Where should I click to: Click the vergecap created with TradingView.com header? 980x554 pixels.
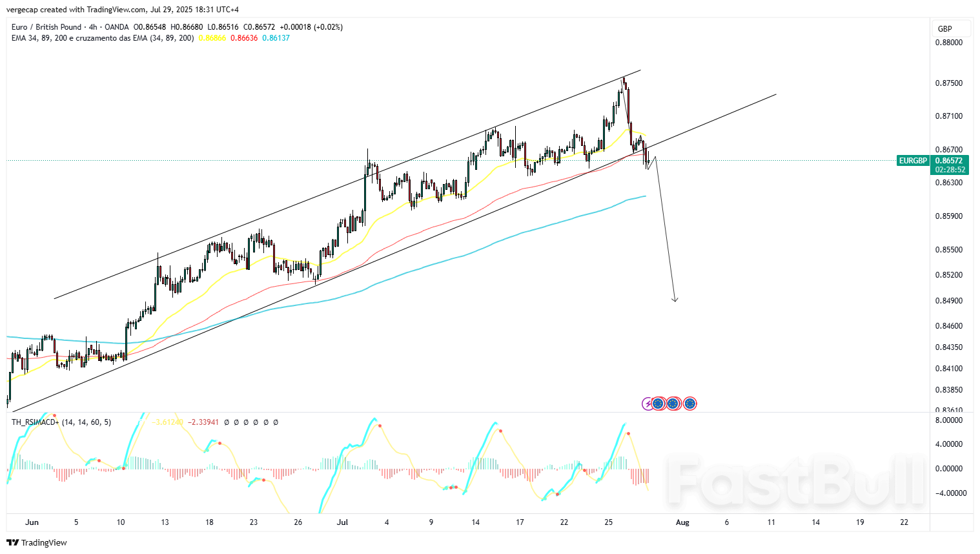(122, 10)
